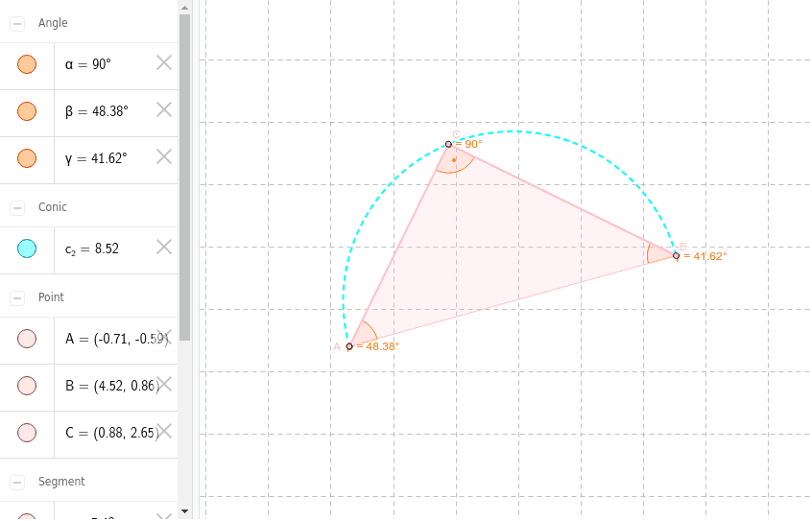The height and width of the screenshot is (521, 812).
Task: Click the 90° angle label at C
Action: 469,144
